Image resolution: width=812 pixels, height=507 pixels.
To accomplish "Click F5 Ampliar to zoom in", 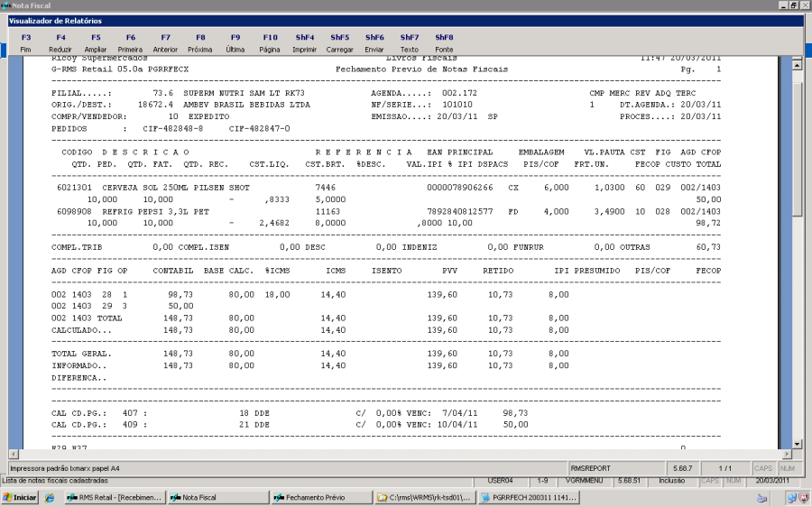I will (x=96, y=43).
